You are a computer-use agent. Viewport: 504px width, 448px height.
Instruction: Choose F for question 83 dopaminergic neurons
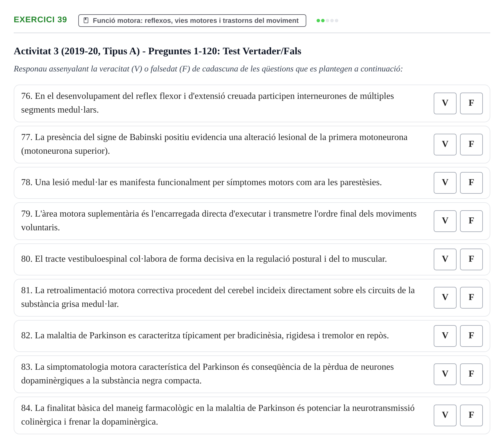click(471, 374)
